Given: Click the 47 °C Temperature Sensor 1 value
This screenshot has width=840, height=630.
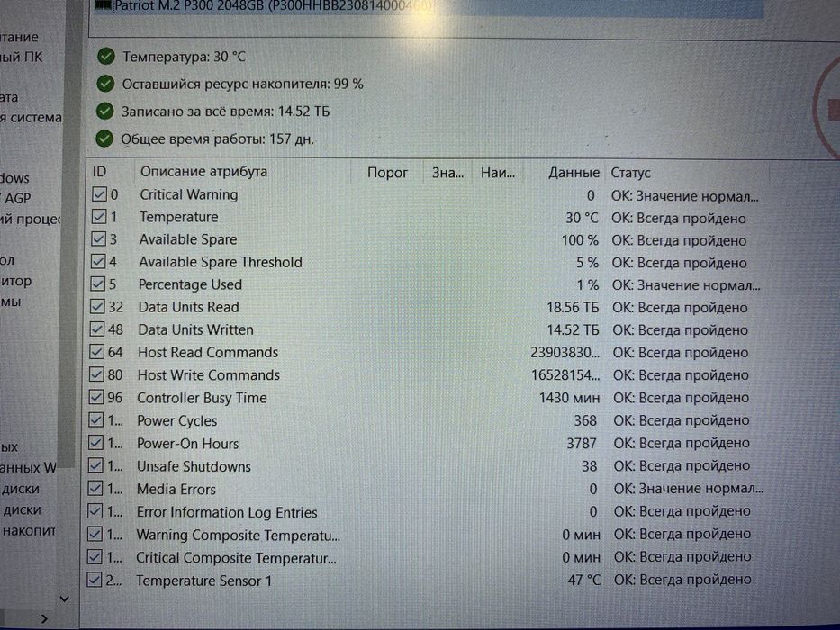Looking at the screenshot, I should (584, 580).
